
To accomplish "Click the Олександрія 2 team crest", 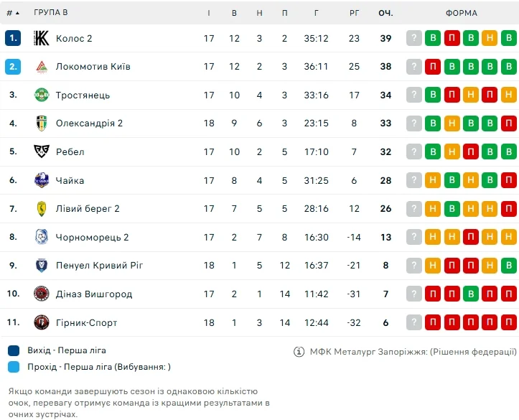I will [x=42, y=123].
